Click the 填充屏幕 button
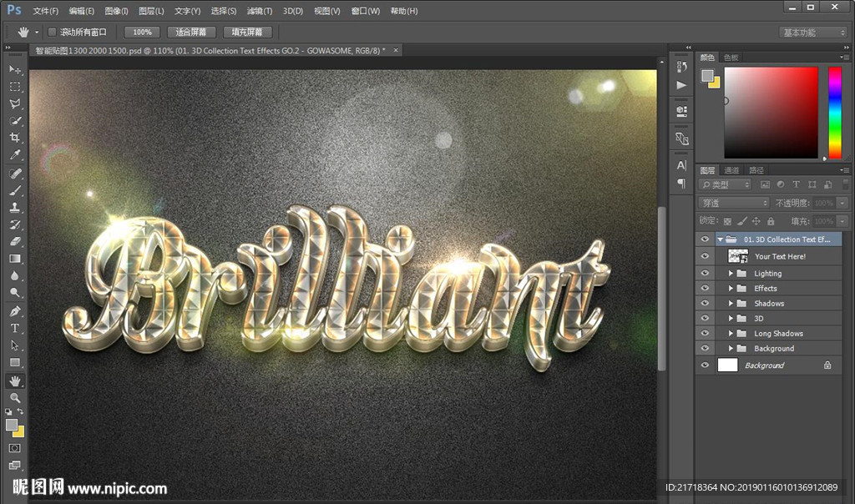855x504 pixels. coord(247,32)
